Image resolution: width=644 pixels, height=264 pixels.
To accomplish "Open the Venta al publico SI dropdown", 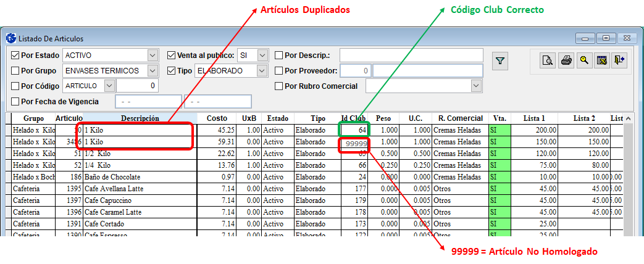I will coord(262,55).
